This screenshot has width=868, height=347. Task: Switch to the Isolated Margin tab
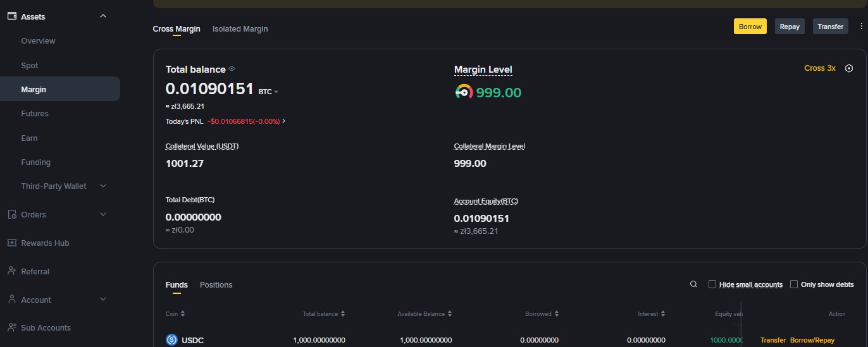pos(240,28)
